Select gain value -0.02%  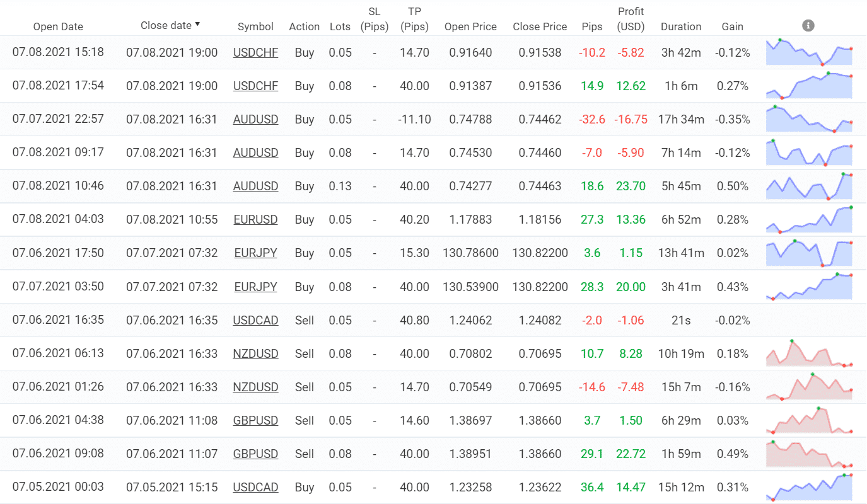coord(733,320)
